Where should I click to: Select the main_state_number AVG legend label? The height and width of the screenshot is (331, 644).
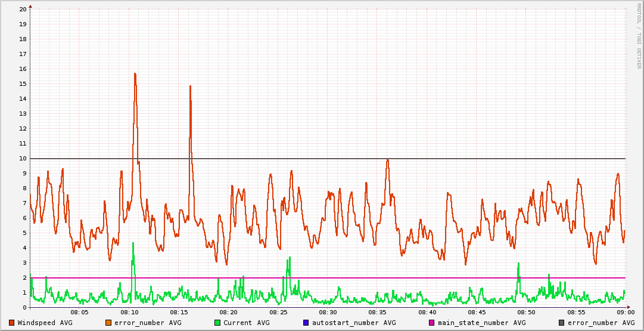point(482,323)
